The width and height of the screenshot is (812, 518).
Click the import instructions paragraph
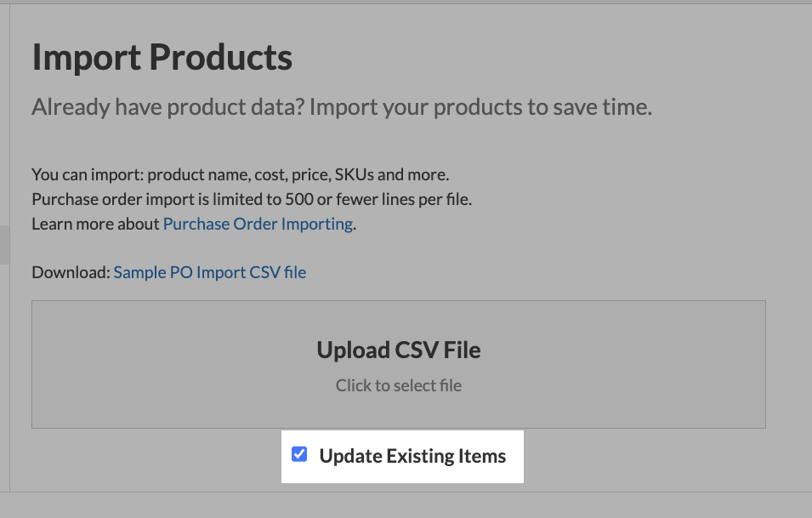click(240, 174)
